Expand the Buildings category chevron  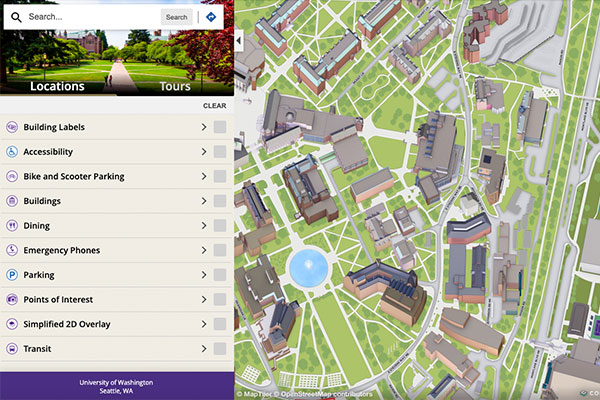(203, 201)
